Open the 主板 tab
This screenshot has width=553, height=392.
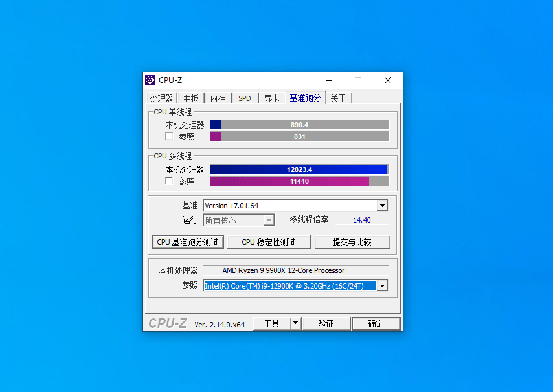tap(191, 98)
